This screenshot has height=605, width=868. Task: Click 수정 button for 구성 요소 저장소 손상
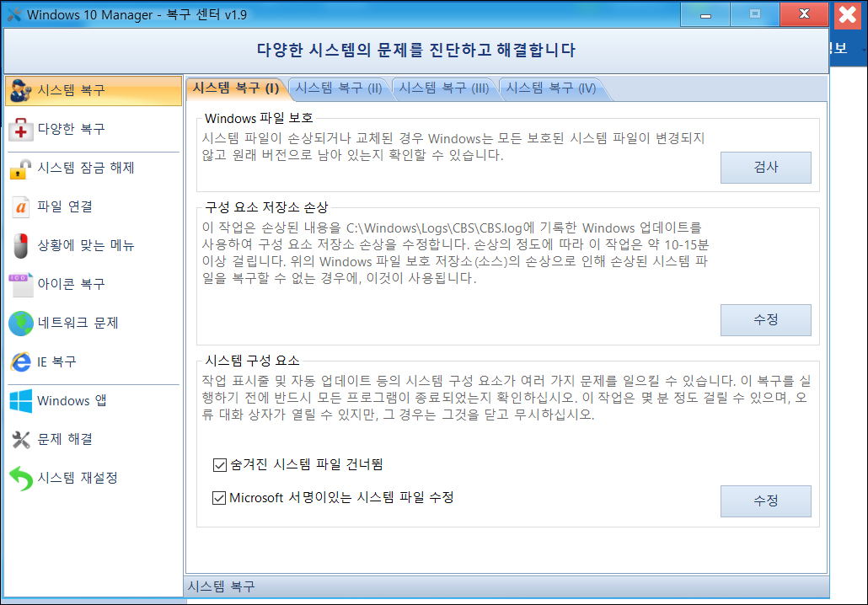tap(765, 320)
